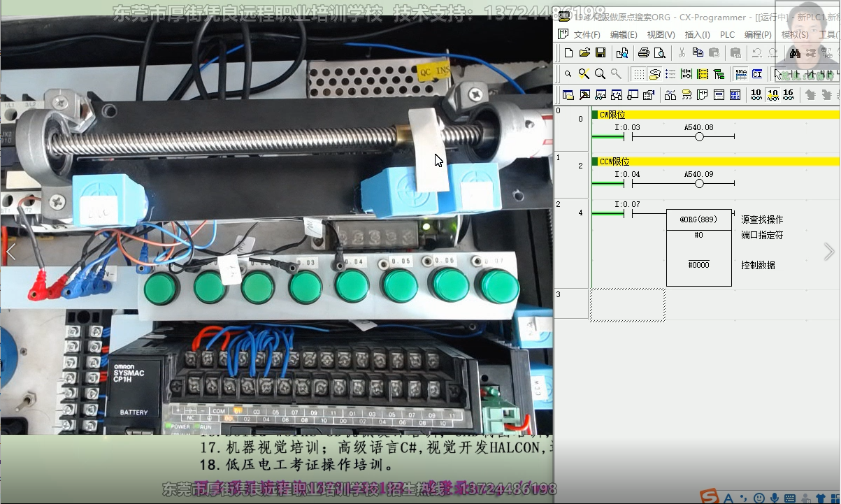Go to next image with right chevron
Image resolution: width=841 pixels, height=504 pixels.
click(x=829, y=252)
